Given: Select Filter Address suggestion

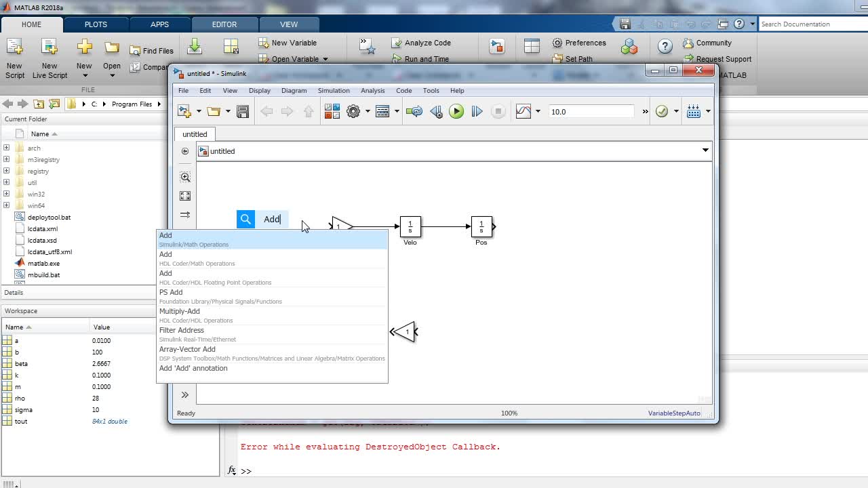Looking at the screenshot, I should click(272, 334).
